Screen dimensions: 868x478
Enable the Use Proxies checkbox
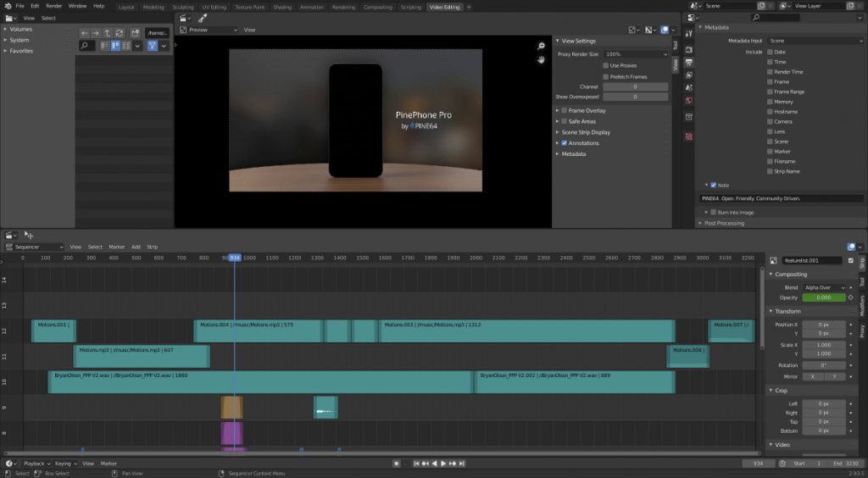click(605, 65)
